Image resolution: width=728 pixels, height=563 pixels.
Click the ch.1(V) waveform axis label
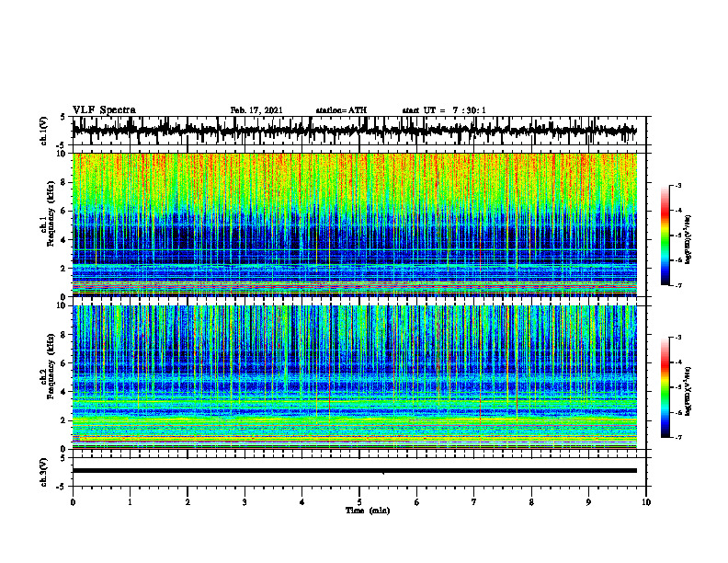(44, 131)
